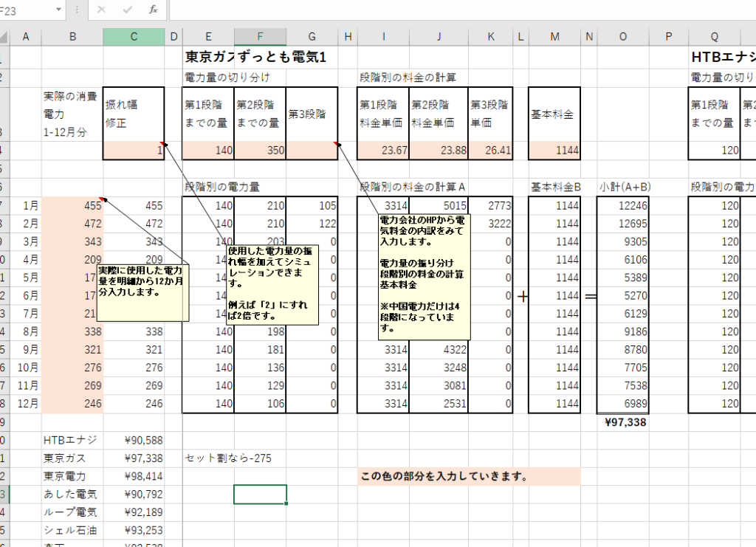
Task: Click October consumption 276 in column B
Action: point(72,368)
